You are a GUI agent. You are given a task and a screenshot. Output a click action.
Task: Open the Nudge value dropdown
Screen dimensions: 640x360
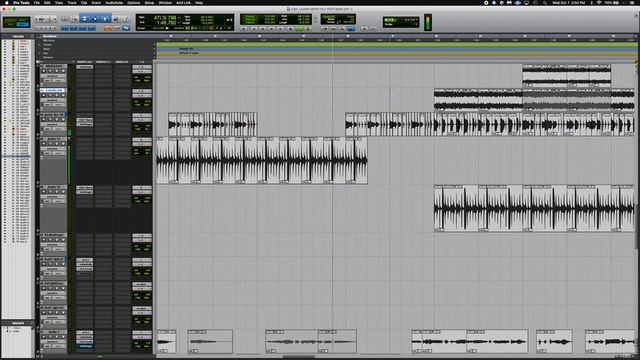pos(417,24)
